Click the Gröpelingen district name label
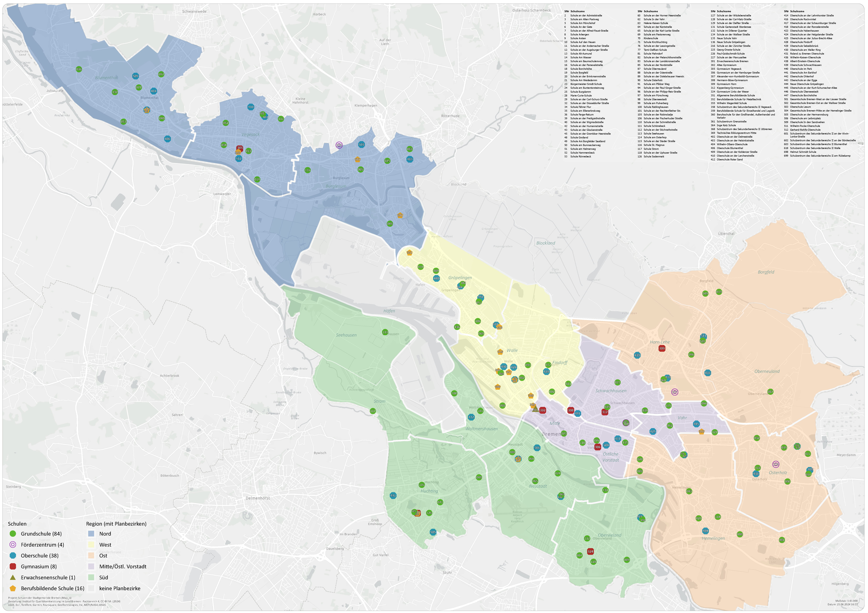Viewport: 868px width, 613px height. pyautogui.click(x=460, y=278)
